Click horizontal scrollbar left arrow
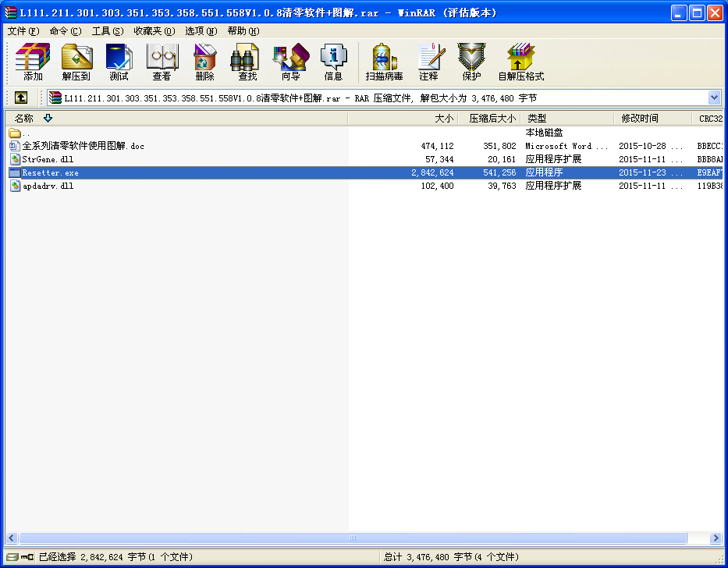 point(12,538)
